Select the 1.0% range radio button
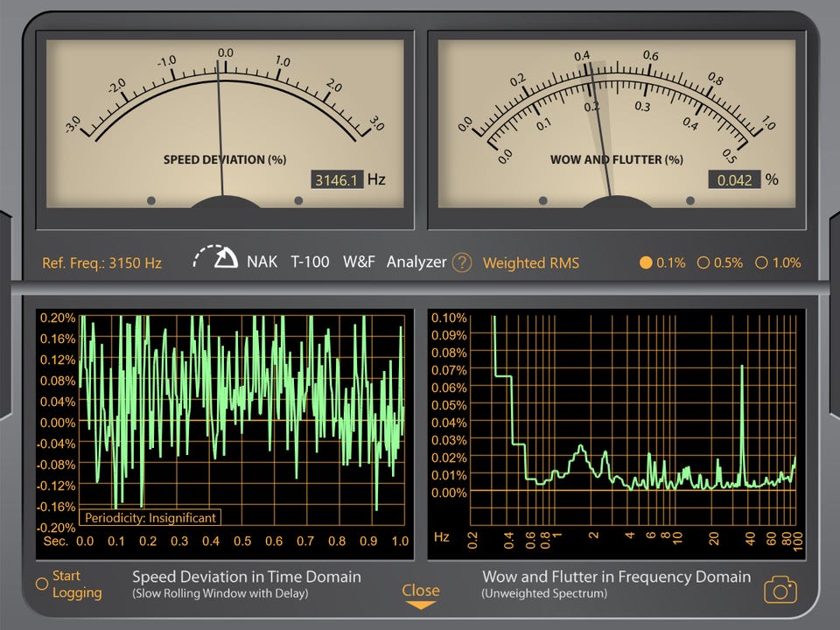Screen dimensions: 840x630 (760, 262)
